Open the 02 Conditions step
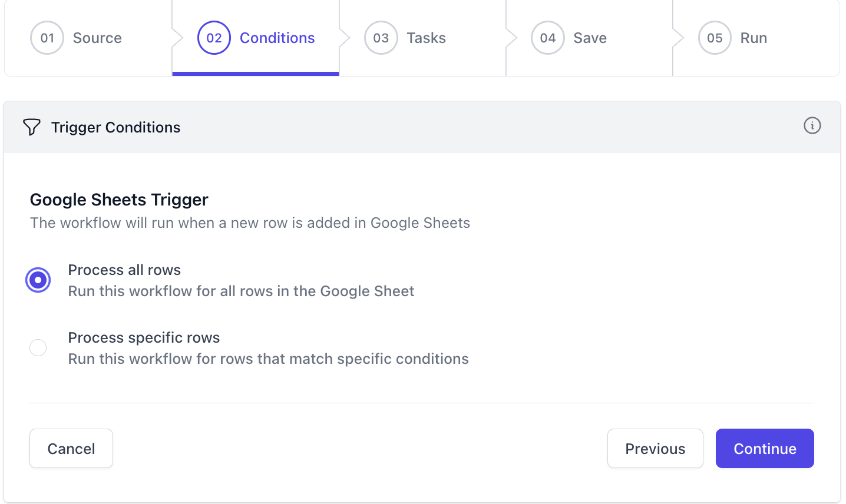 click(x=256, y=38)
